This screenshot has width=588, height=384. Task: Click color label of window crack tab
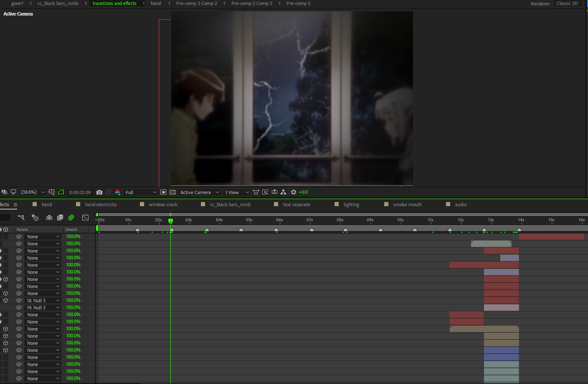(x=142, y=204)
